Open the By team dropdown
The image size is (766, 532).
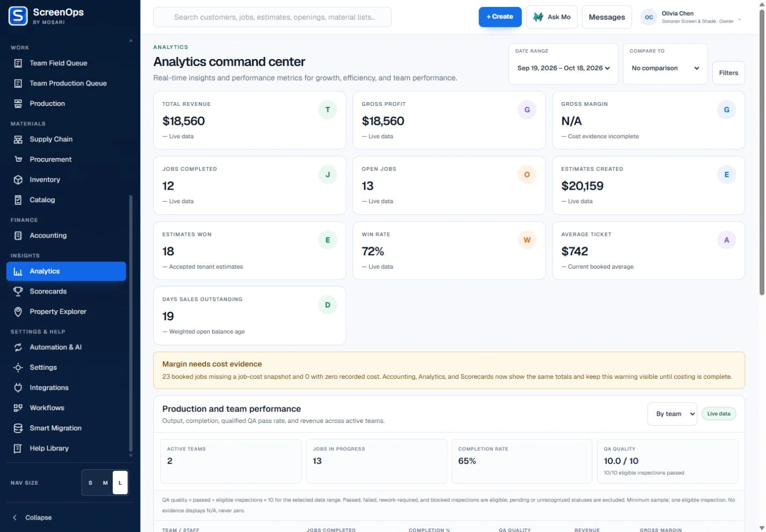click(x=672, y=414)
